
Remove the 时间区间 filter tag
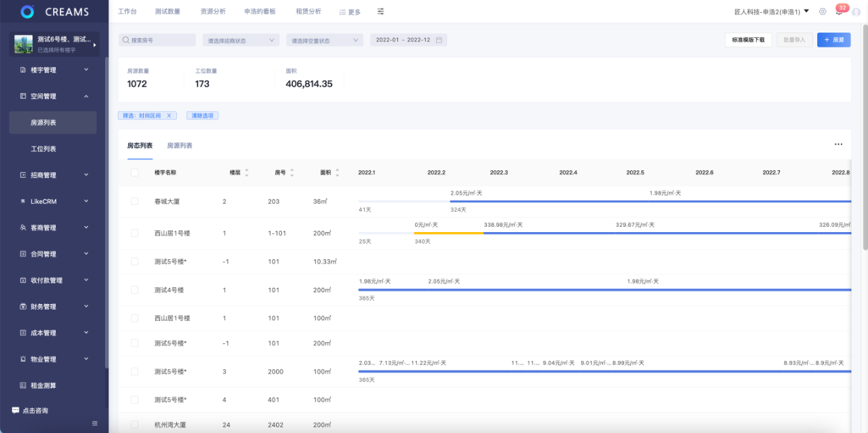169,115
